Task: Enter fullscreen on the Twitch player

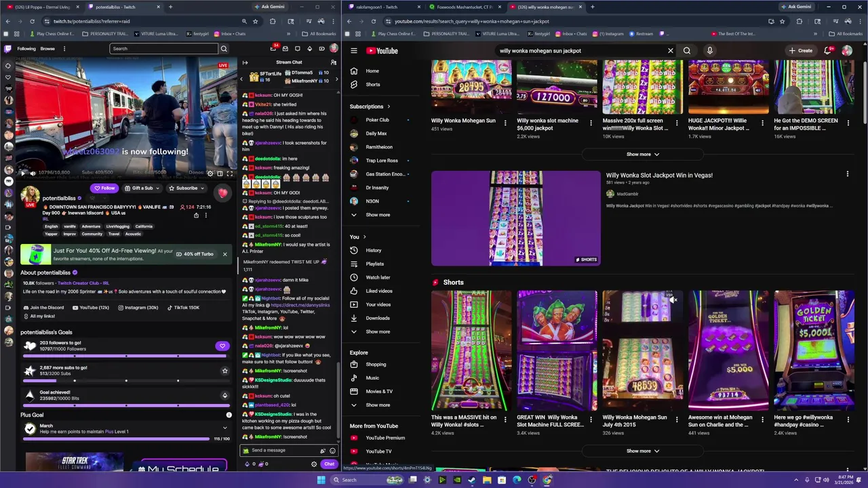Action: click(230, 173)
